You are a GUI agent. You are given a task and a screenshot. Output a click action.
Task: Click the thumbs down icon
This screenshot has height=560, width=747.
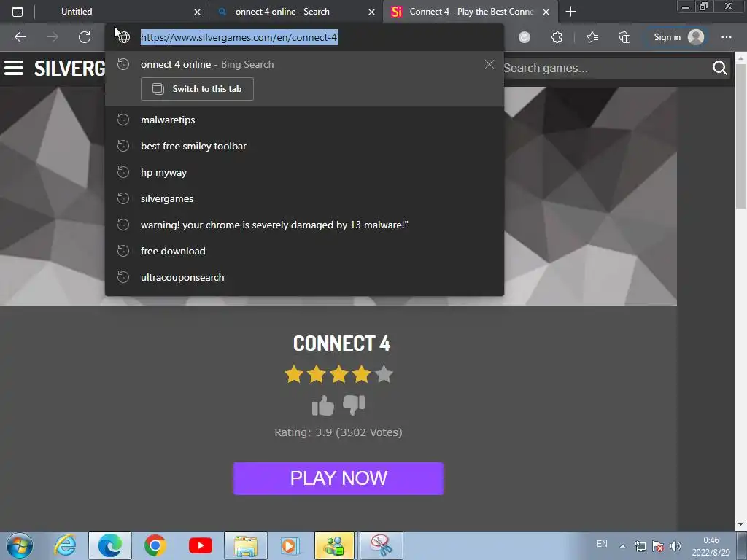point(354,405)
